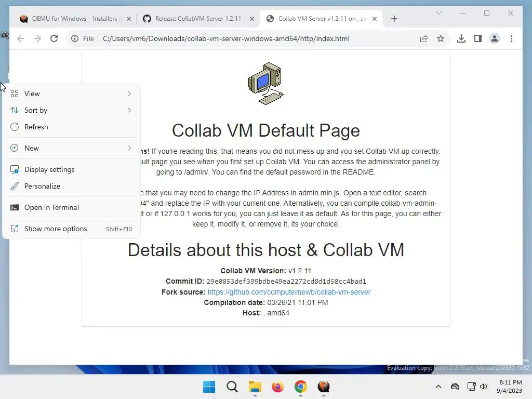Click Show more options entry
The width and height of the screenshot is (532, 399).
[71, 229]
